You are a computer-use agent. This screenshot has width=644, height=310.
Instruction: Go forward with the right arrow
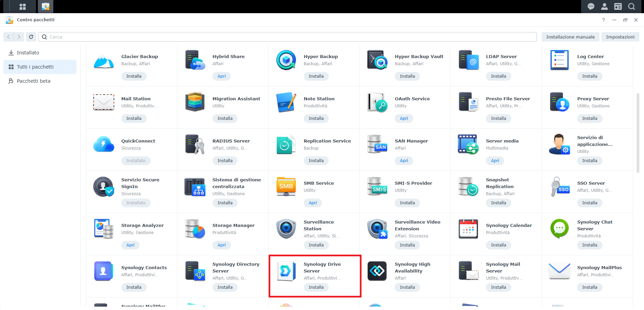click(19, 37)
